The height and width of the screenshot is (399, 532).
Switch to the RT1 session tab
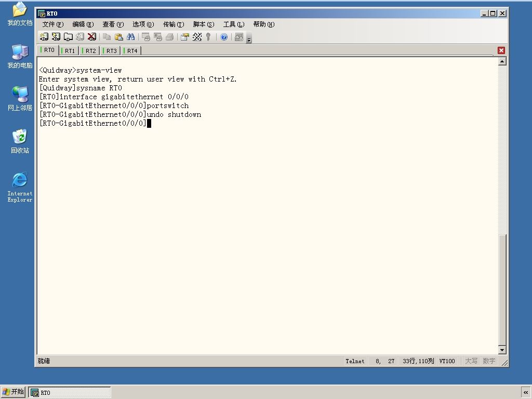(x=69, y=51)
